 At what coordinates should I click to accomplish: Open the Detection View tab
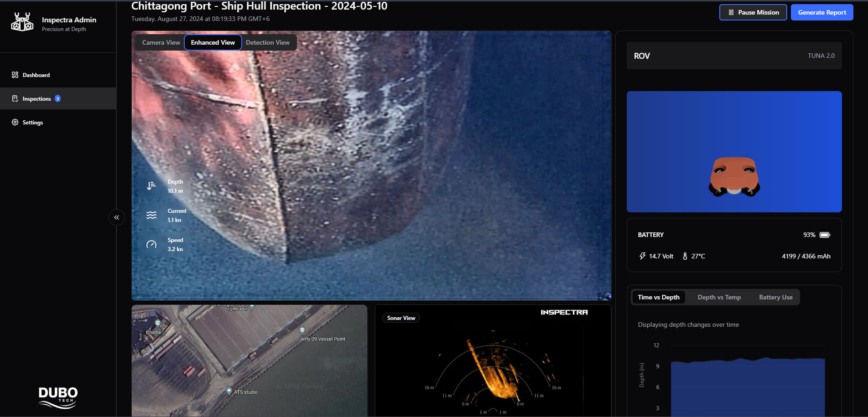[268, 42]
